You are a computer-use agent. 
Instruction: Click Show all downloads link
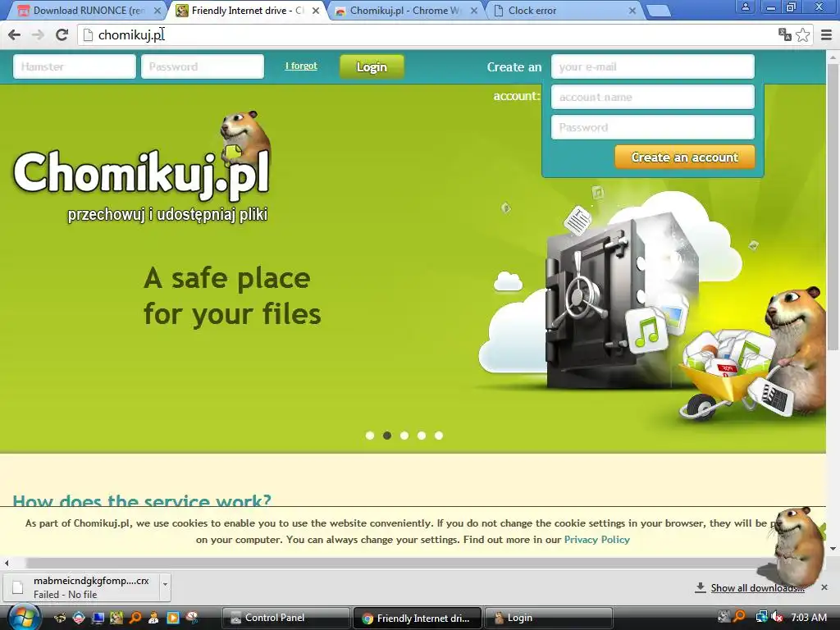[x=757, y=587]
